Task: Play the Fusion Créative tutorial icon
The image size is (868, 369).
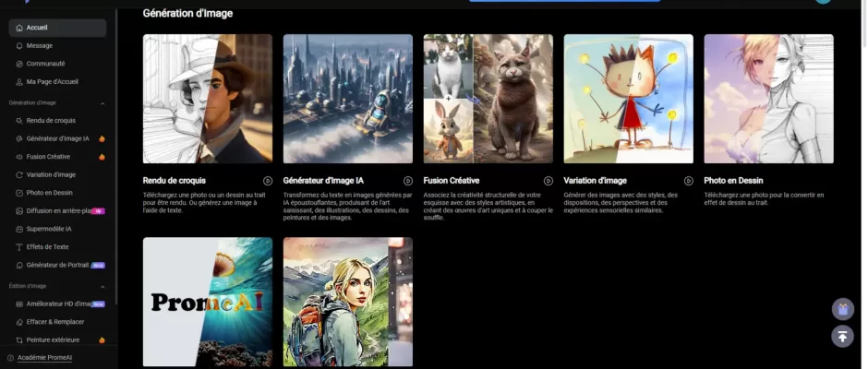Action: point(548,181)
